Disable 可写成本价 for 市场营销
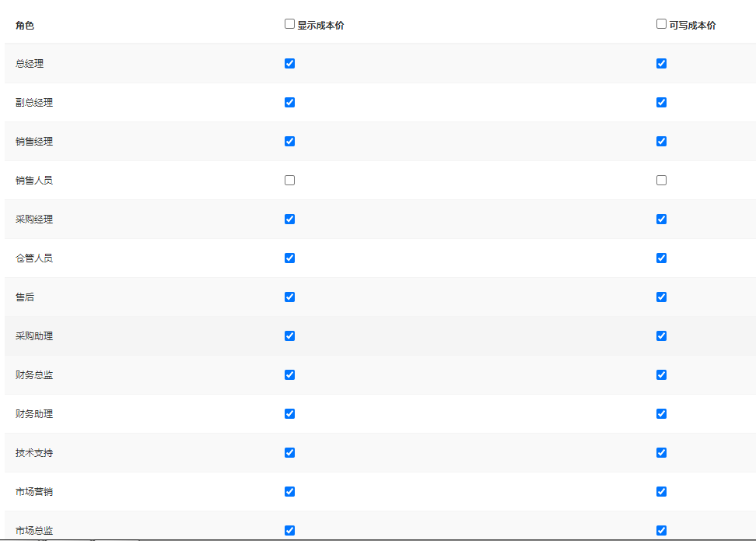The height and width of the screenshot is (541, 756). 661,491
